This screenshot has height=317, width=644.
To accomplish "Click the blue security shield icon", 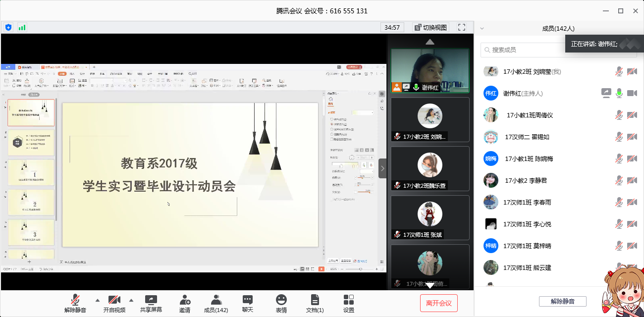I will tap(8, 27).
